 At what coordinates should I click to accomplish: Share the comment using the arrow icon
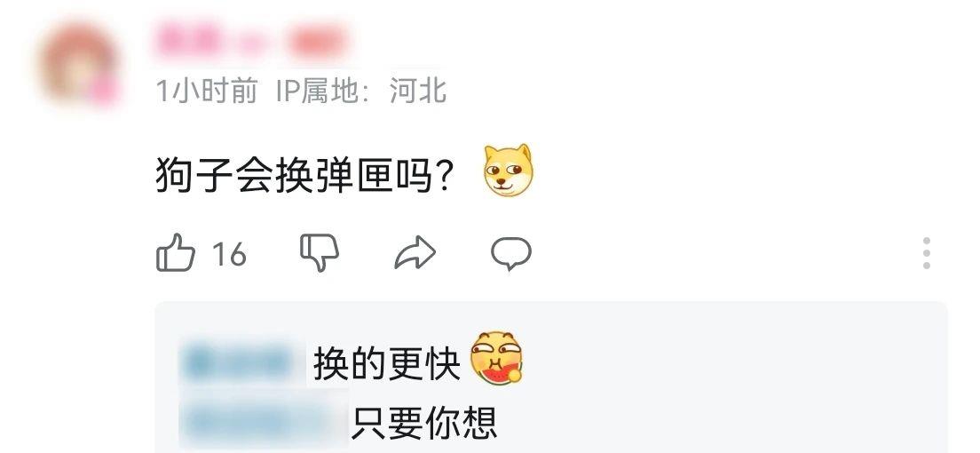coord(415,253)
